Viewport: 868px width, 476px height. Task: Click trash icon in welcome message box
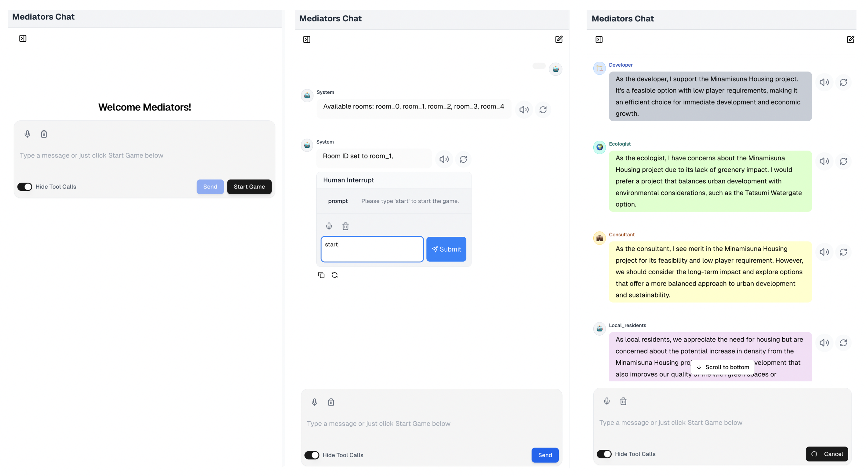tap(44, 134)
